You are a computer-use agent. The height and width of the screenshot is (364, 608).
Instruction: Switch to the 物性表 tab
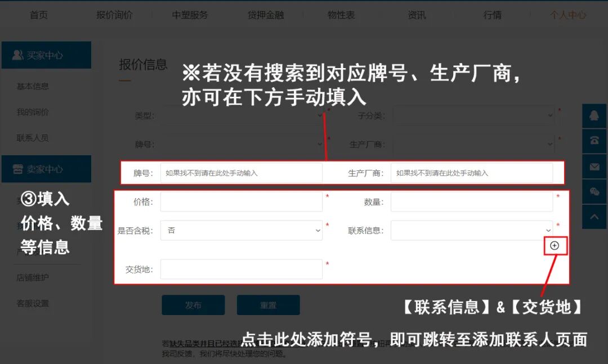point(341,15)
